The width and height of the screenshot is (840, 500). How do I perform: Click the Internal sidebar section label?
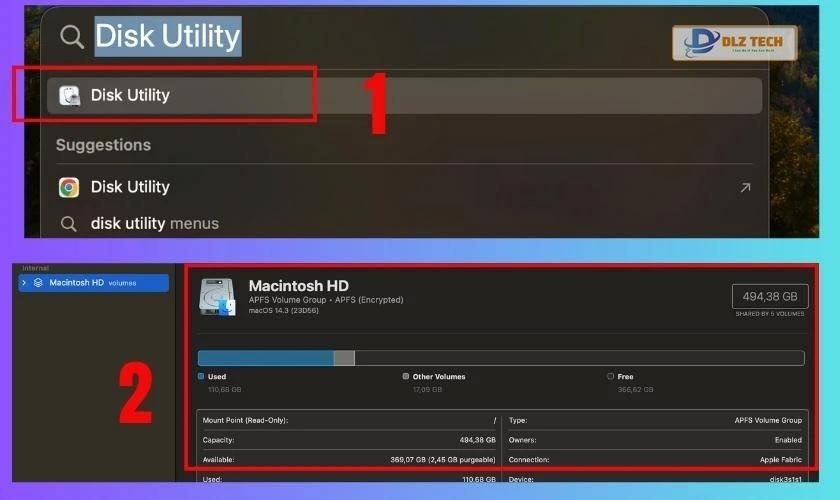point(35,268)
